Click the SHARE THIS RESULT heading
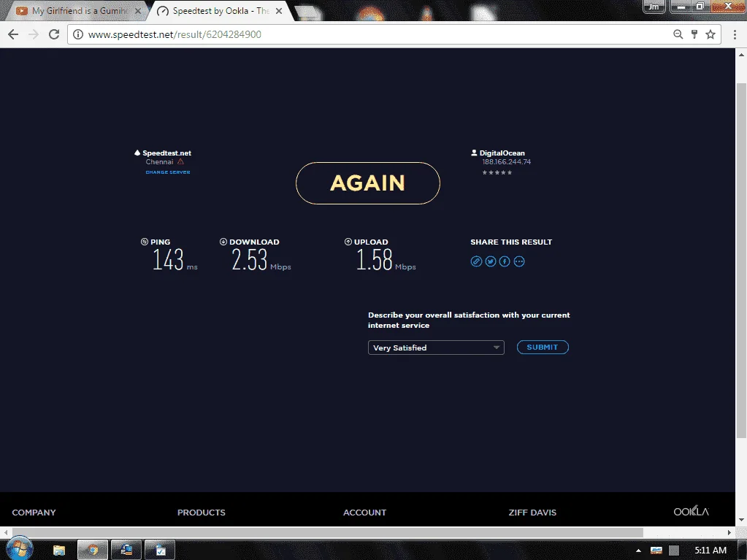 (511, 242)
